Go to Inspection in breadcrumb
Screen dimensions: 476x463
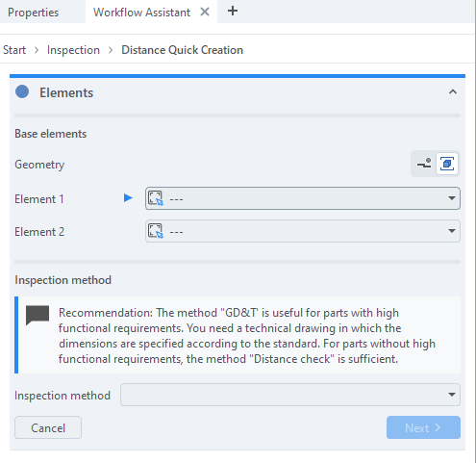(x=73, y=50)
